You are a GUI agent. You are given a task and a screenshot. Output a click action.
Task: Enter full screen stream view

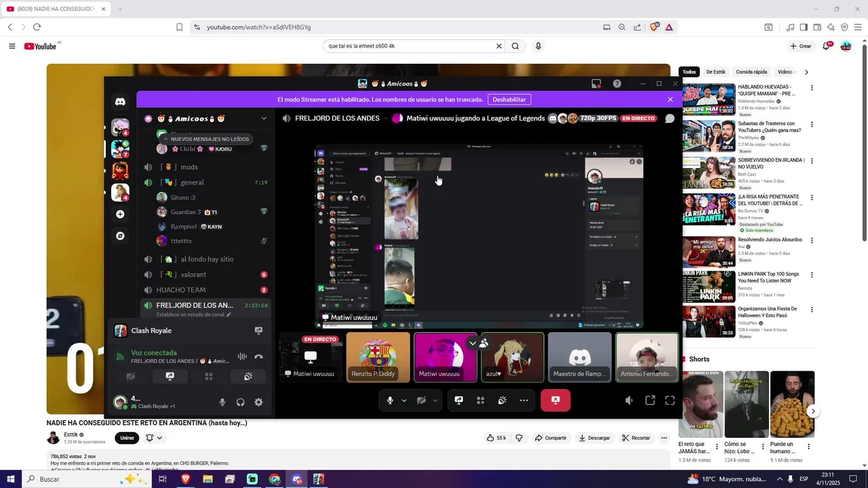click(x=670, y=401)
